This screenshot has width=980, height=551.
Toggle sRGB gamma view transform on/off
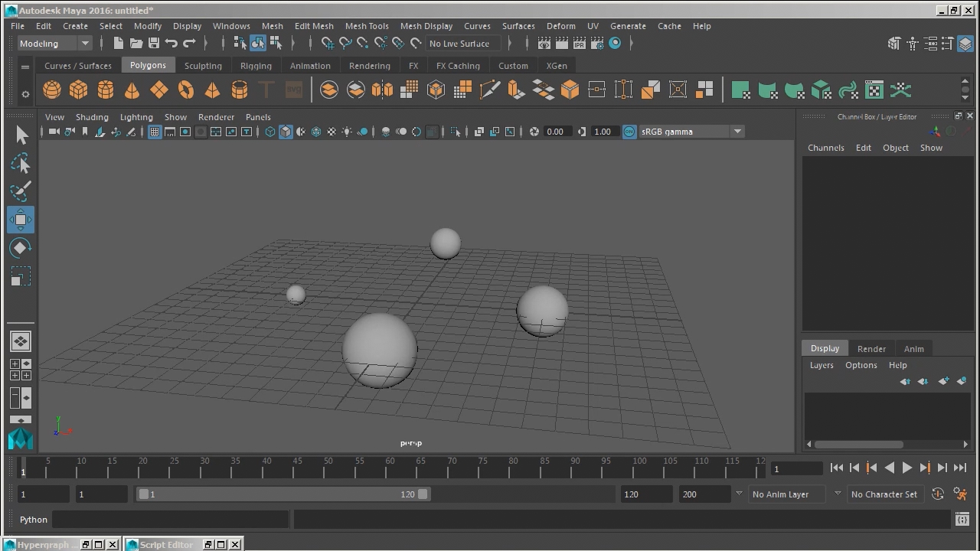(x=629, y=132)
